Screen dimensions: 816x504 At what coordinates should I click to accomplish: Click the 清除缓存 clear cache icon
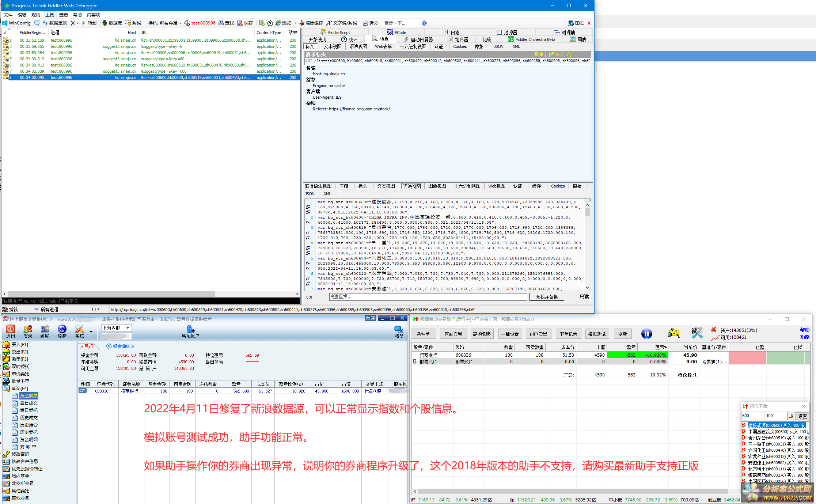click(x=301, y=23)
